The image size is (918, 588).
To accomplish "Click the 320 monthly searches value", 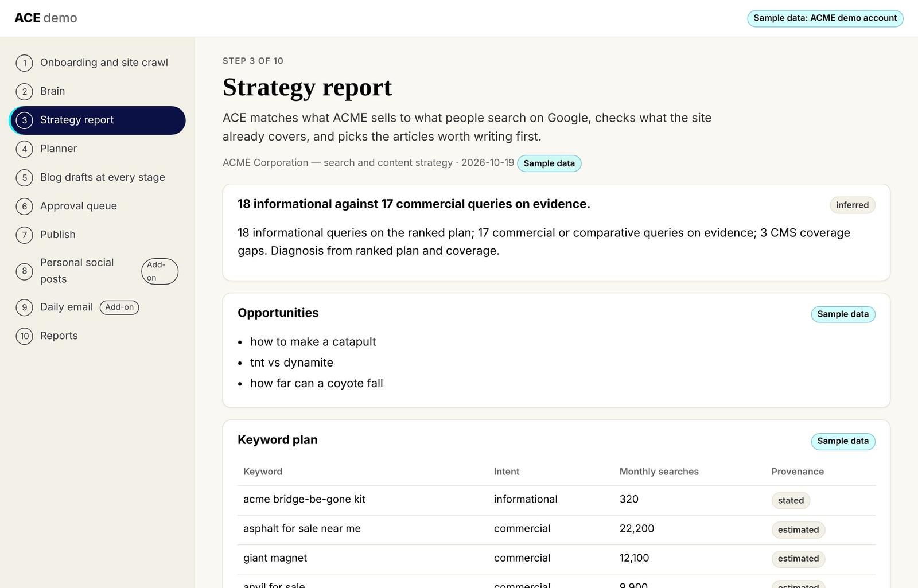I will (x=629, y=499).
